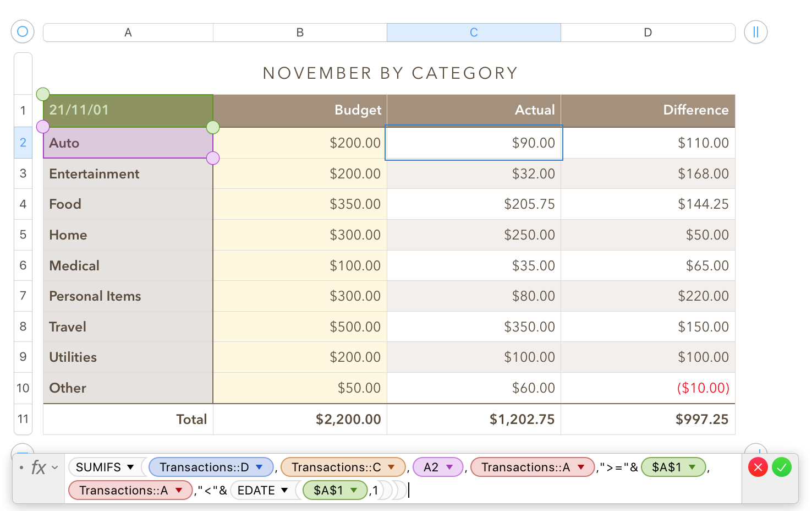
Task: Click the purple handle below cell A2
Action: [213, 158]
